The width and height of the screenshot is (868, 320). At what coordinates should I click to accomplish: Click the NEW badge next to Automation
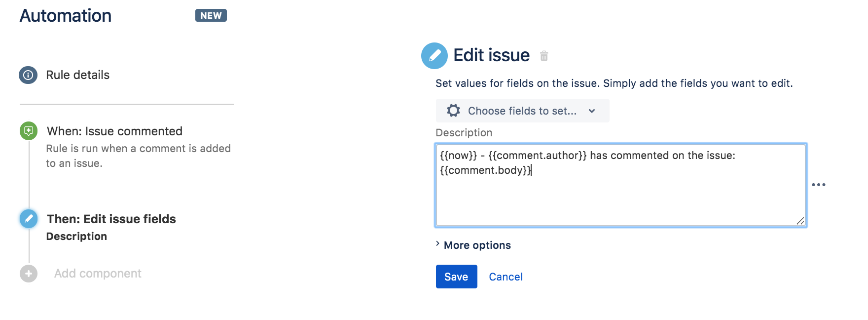point(211,15)
